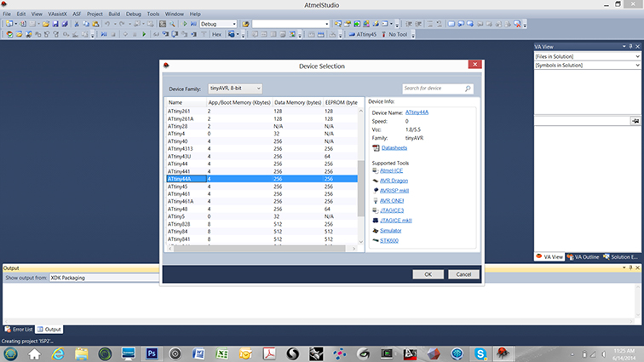Open the New Project dropdown arrow
Screen dimensions: 644x362
click(15, 24)
